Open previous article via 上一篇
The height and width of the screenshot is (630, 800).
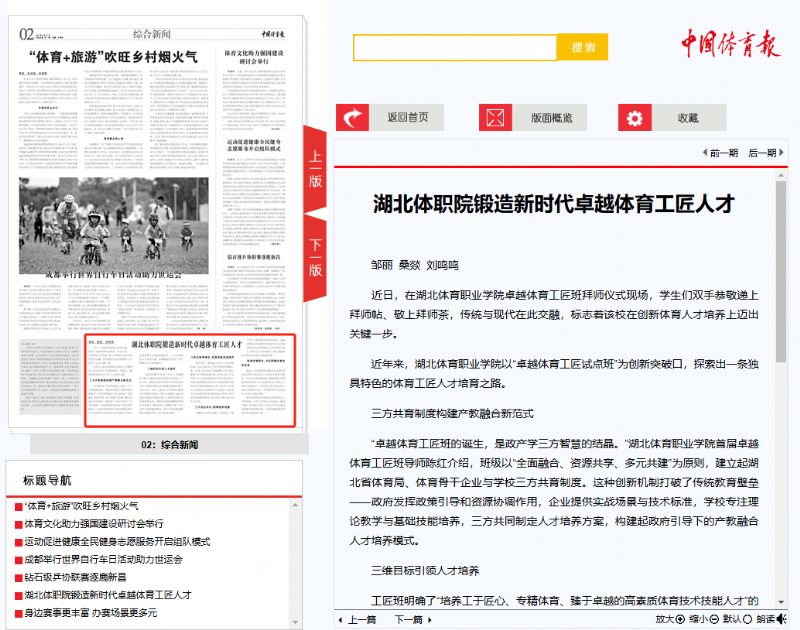pyautogui.click(x=358, y=620)
